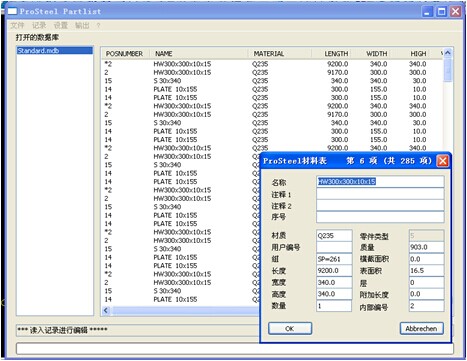Sort by the POSNUMBER column header

coord(124,54)
